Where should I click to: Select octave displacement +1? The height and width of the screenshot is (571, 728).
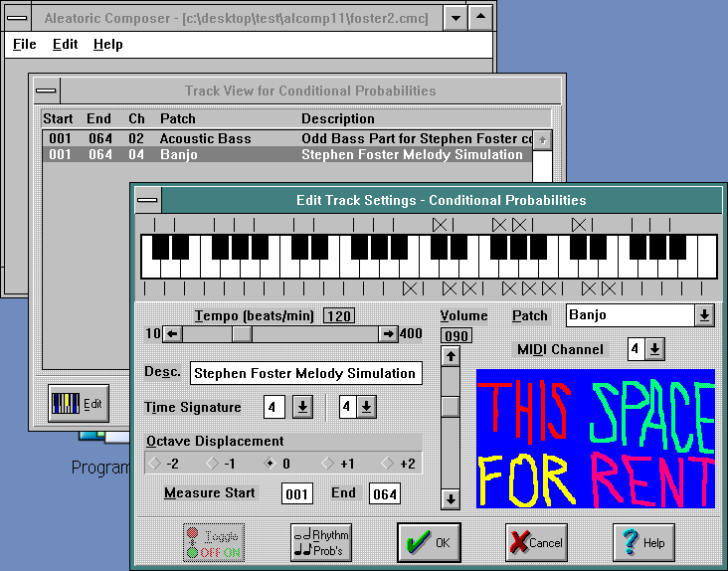[x=328, y=464]
